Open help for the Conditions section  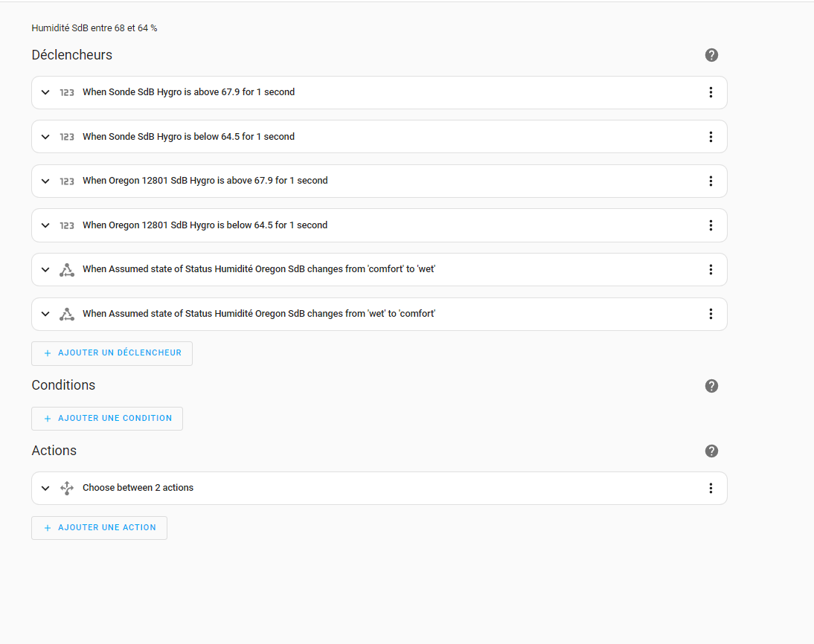tap(711, 386)
